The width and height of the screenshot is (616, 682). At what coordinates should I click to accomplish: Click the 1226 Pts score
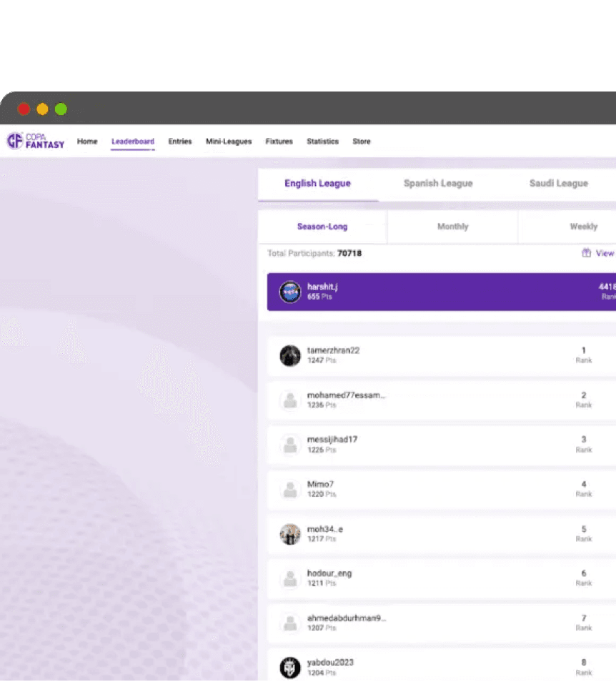[322, 450]
